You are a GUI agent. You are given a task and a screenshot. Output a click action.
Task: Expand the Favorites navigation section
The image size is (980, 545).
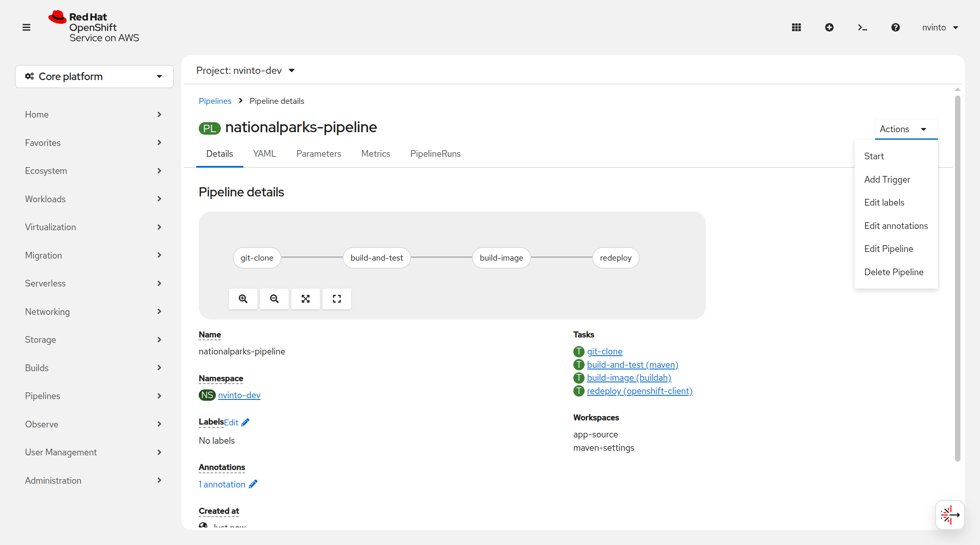pyautogui.click(x=94, y=143)
